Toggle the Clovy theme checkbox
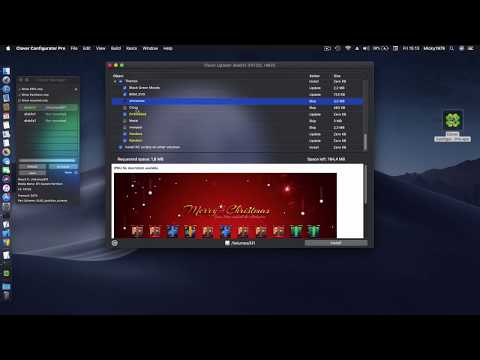This screenshot has height=360, width=480. point(125,108)
